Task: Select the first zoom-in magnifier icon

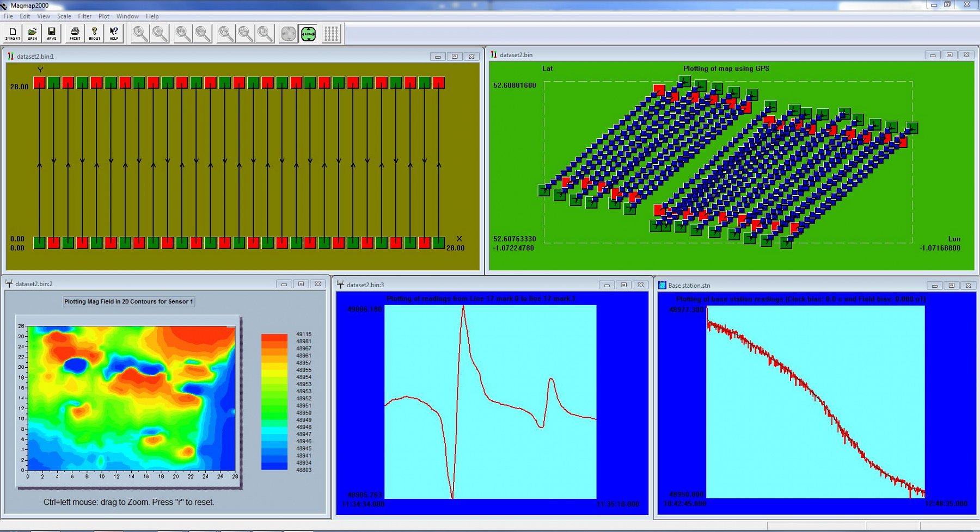Action: coord(139,33)
